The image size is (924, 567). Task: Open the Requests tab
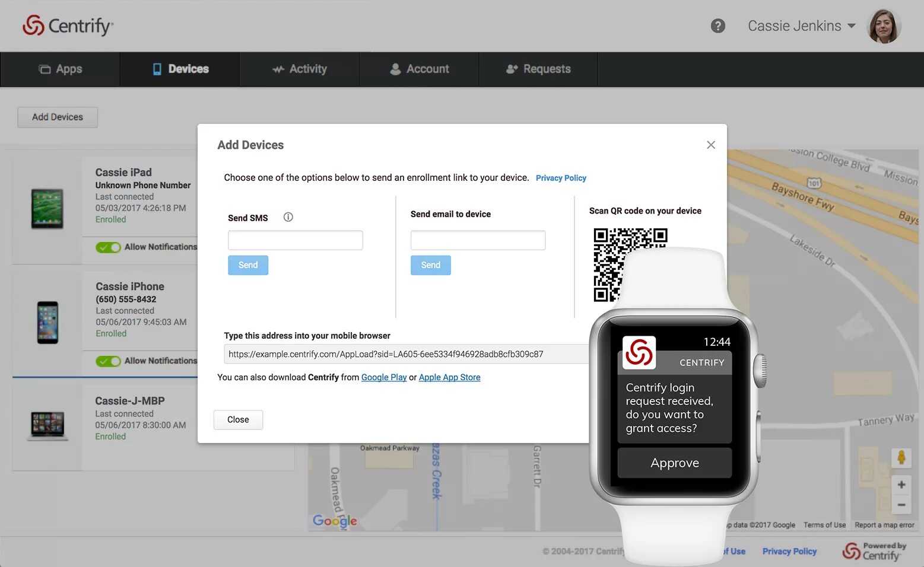[x=539, y=69]
